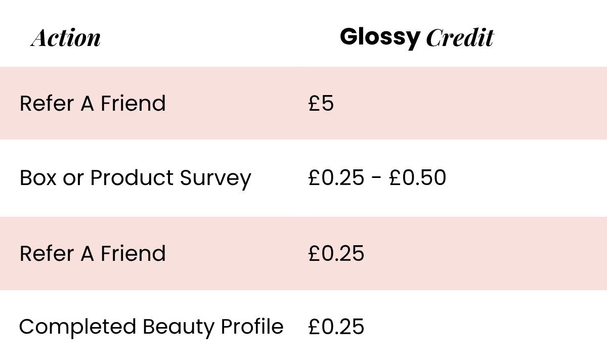Click the word "Completed"
The height and width of the screenshot is (364, 607).
point(78,327)
